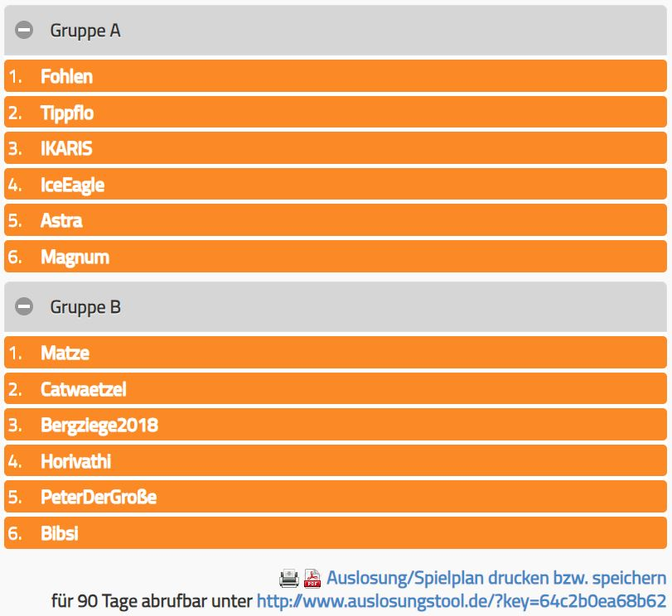Click the IKARIS participant row

[x=66, y=149]
